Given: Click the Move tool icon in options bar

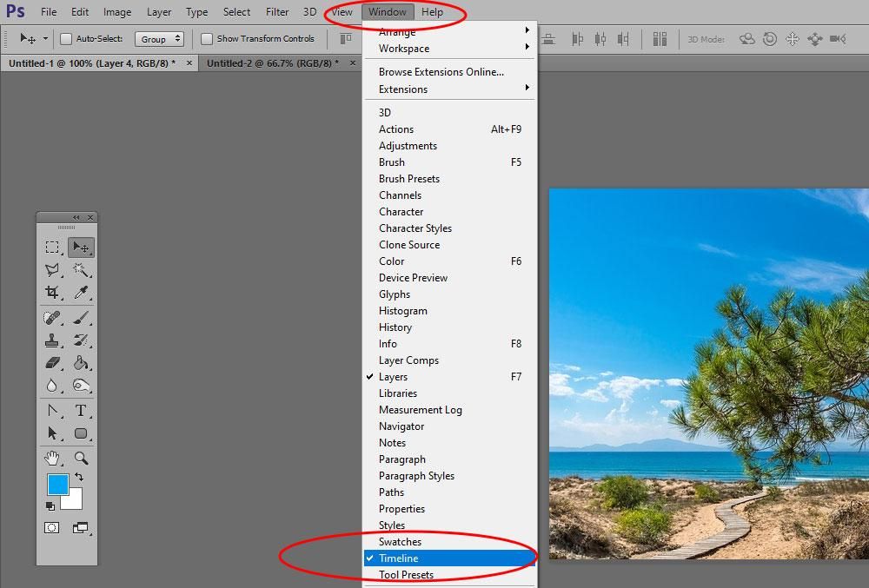Looking at the screenshot, I should click(28, 38).
